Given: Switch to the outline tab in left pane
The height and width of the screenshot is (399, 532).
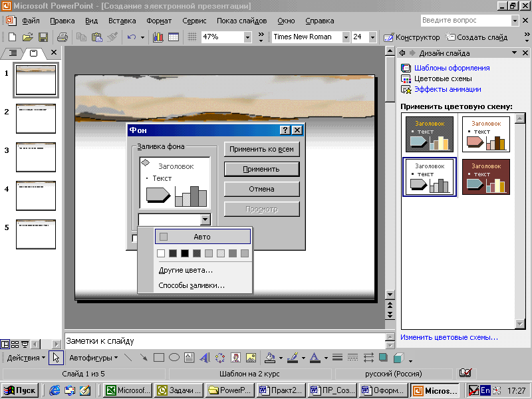Looking at the screenshot, I should (13, 53).
